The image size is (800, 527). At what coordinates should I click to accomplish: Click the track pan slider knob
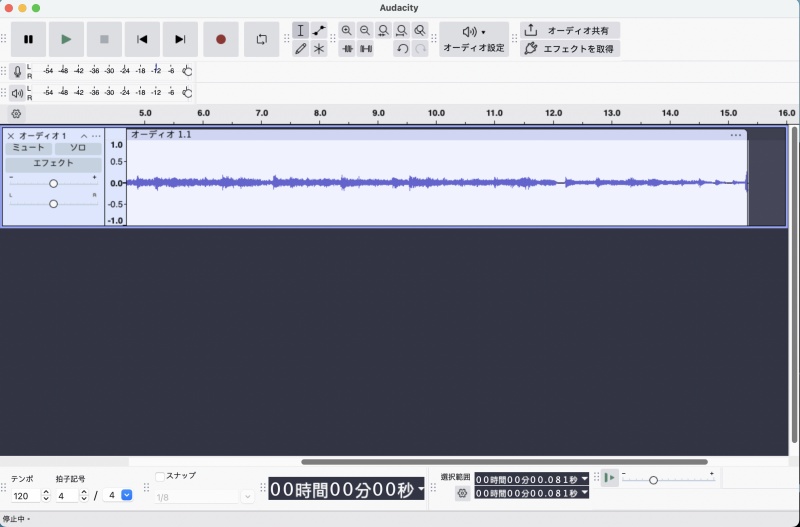pos(53,204)
